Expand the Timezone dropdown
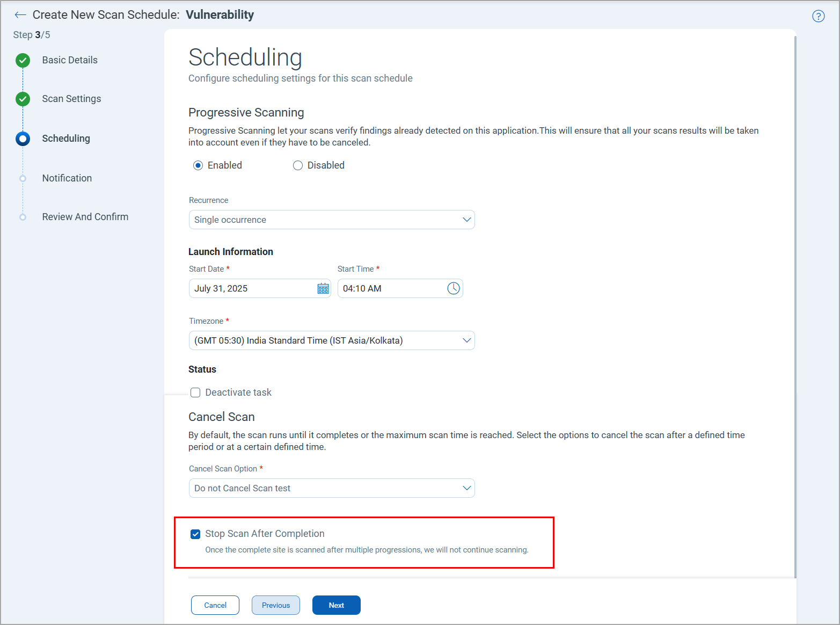The image size is (840, 625). (x=466, y=340)
